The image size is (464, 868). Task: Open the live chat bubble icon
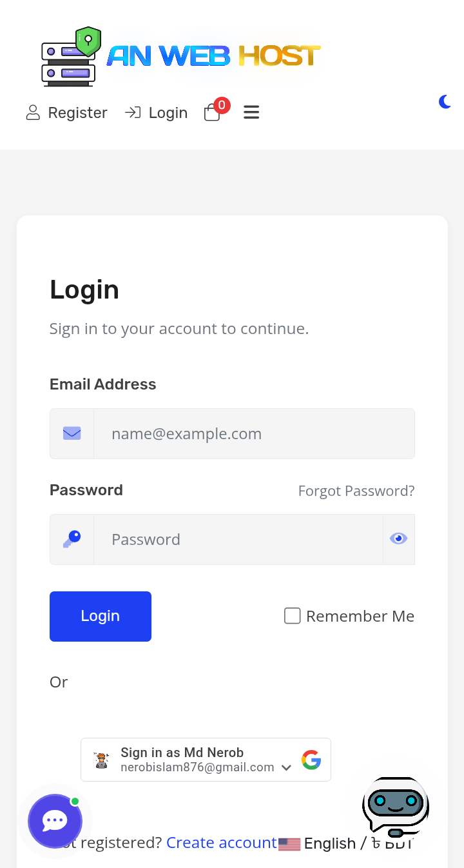(55, 821)
